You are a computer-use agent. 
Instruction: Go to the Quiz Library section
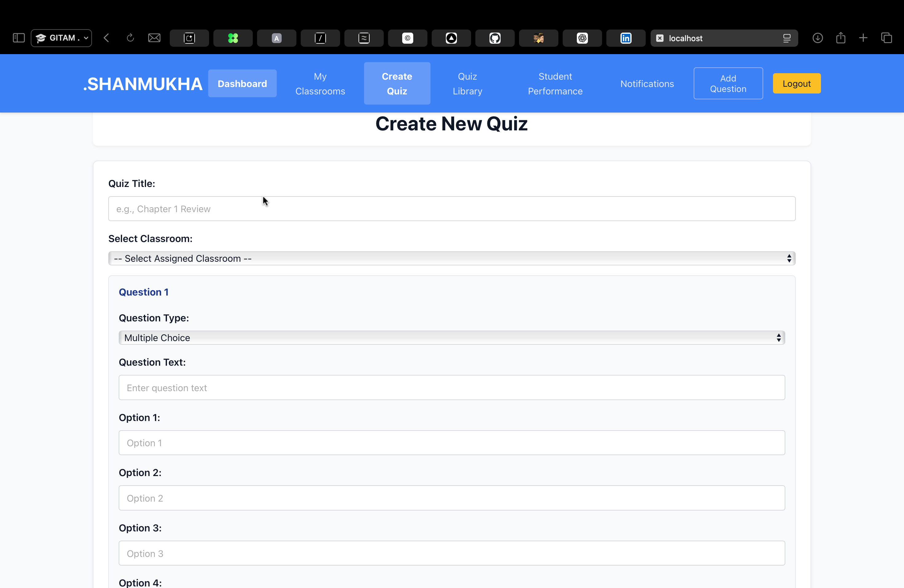point(467,83)
